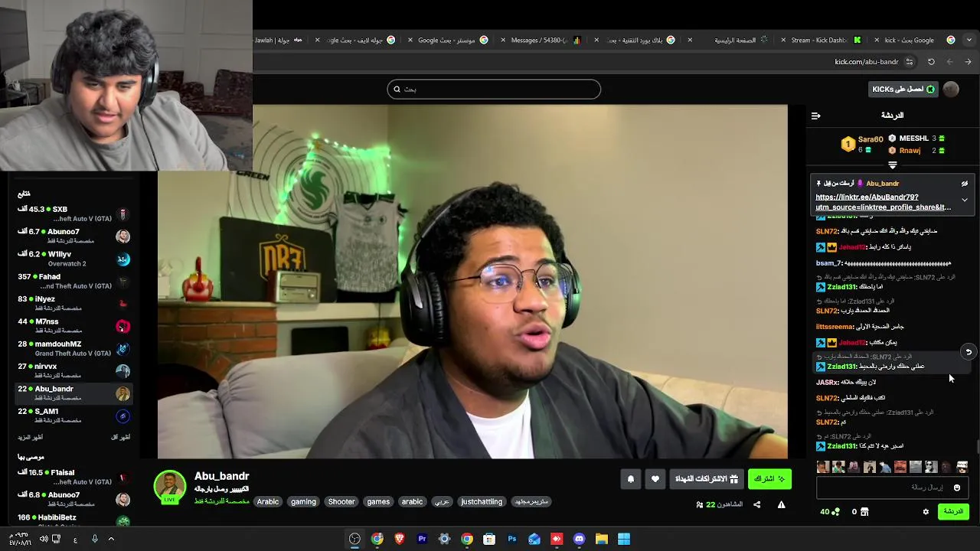Open chat settings gear
Screen dimensions: 980x551
point(926,512)
